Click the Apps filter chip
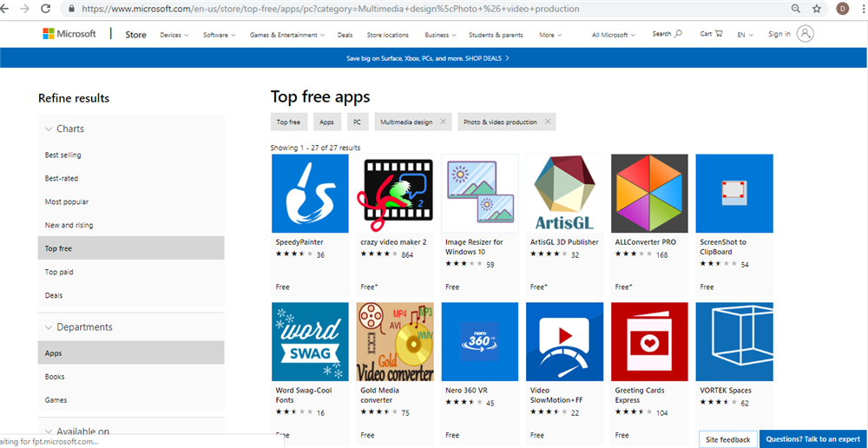This screenshot has height=448, width=868. click(x=326, y=122)
